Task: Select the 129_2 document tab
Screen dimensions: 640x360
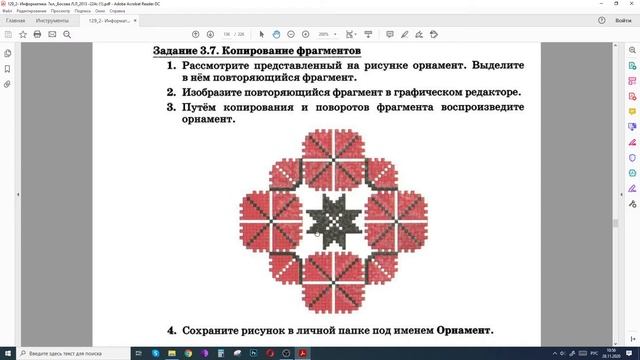Action: pos(109,20)
